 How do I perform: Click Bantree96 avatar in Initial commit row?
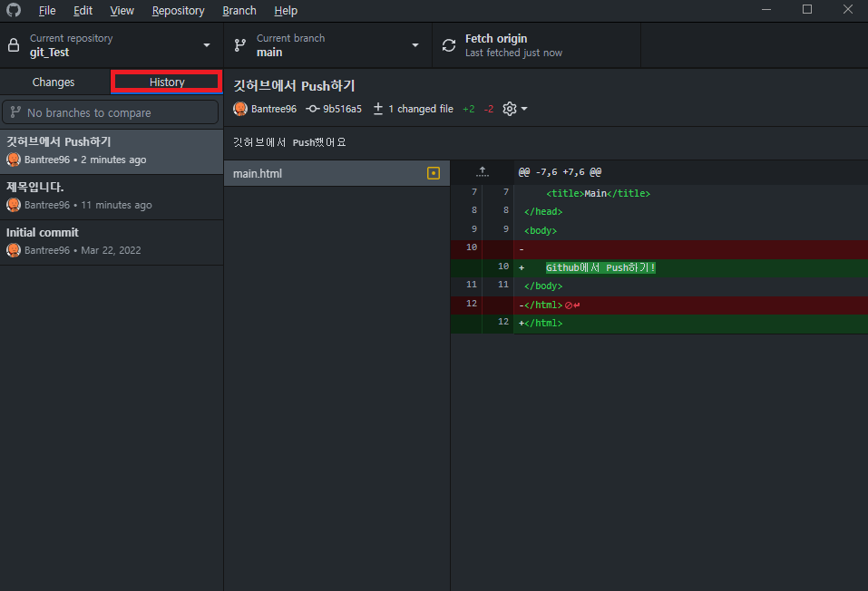click(14, 250)
